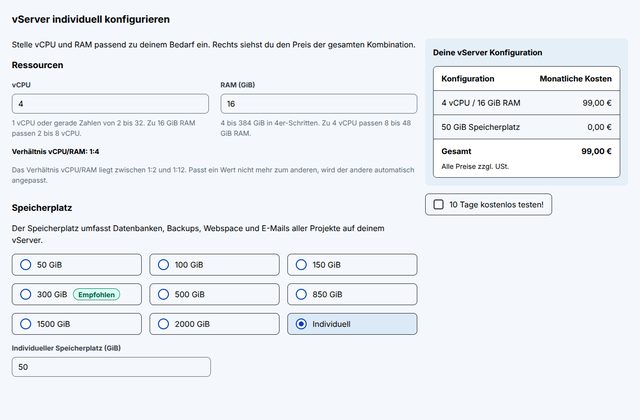Focus the Individueller Speicherplatz input field
The image size is (640, 420).
coord(111,367)
